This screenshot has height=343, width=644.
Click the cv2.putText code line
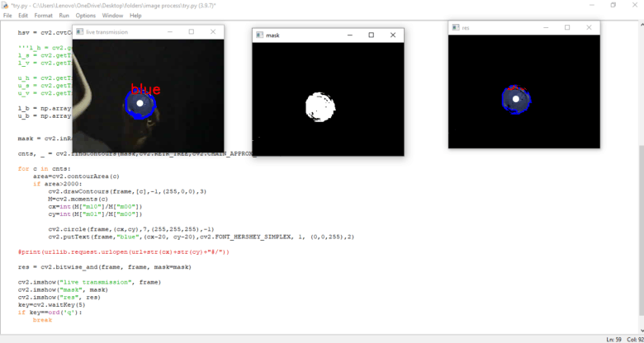(x=201, y=237)
